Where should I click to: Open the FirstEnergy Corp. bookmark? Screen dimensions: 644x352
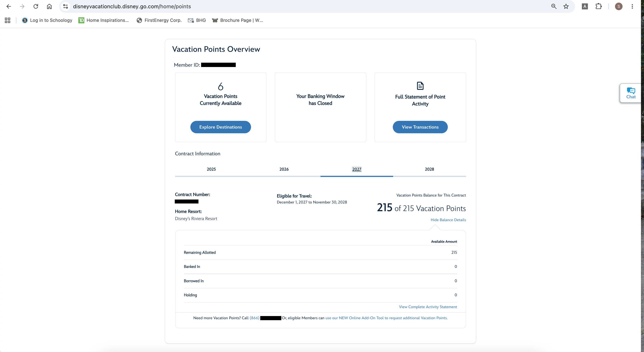click(159, 20)
